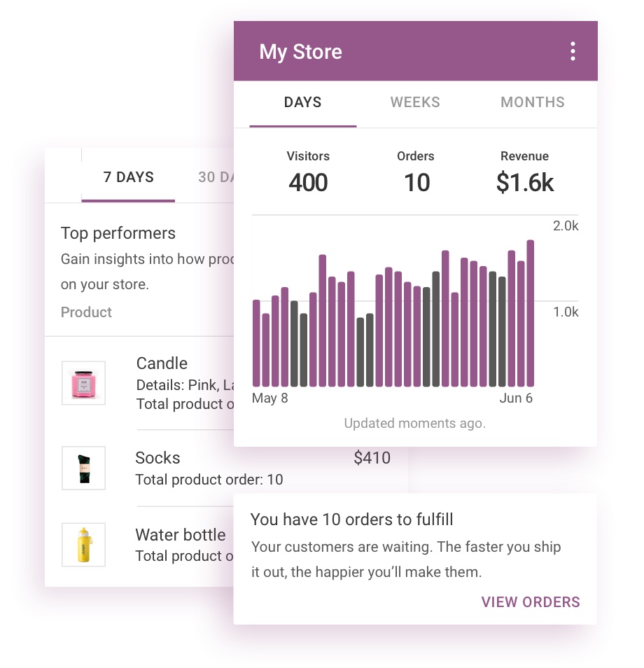Image resolution: width=644 pixels, height=668 pixels.
Task: Open the Water bottle product name
Action: pos(181,535)
